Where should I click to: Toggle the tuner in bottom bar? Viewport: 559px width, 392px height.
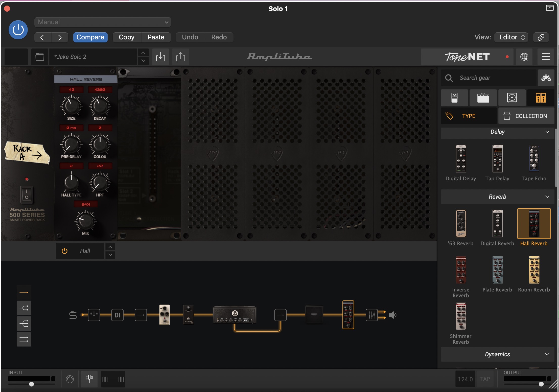(89, 379)
